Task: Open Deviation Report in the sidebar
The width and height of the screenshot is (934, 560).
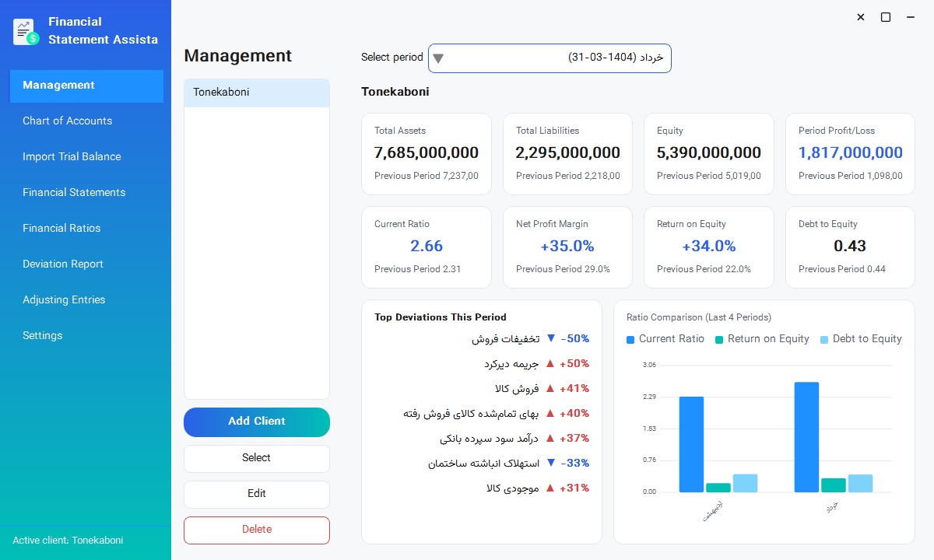Action: click(x=86, y=264)
